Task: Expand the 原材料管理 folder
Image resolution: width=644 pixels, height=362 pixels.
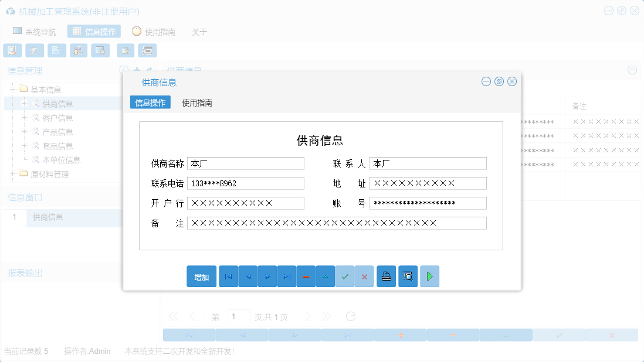Action: [x=12, y=173]
